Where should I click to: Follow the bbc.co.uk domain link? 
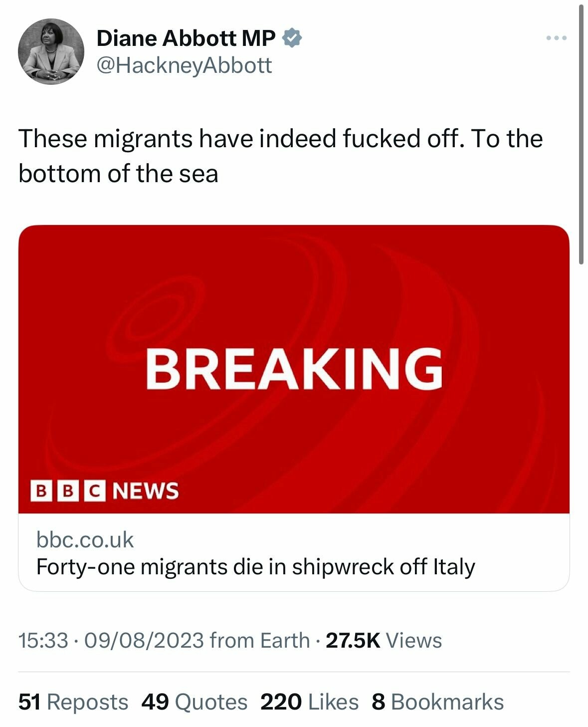(85, 540)
